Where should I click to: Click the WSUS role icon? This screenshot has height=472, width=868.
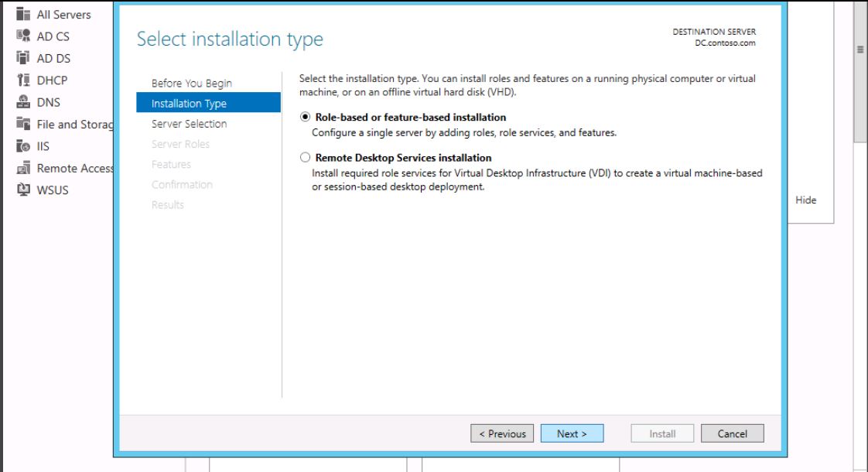coord(23,190)
